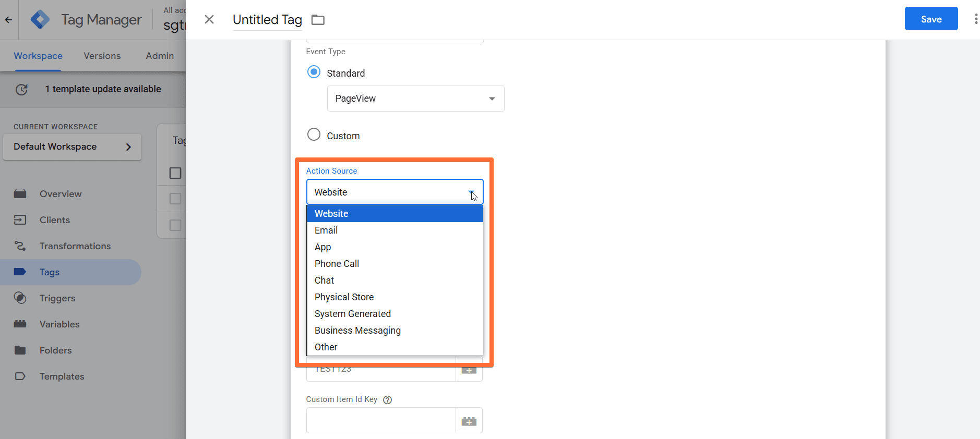Tick the header checkbox in the tags table
Viewport: 980px width, 439px height.
click(175, 173)
